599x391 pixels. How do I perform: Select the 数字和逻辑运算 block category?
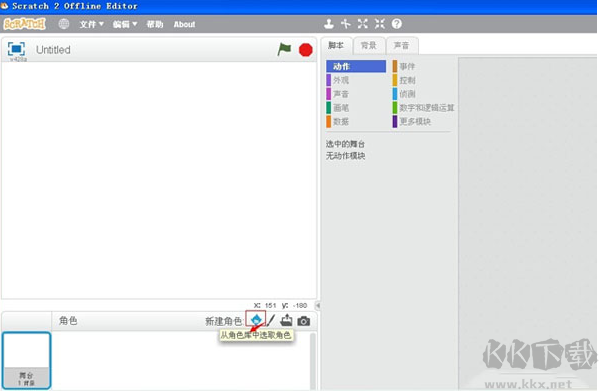(x=423, y=108)
